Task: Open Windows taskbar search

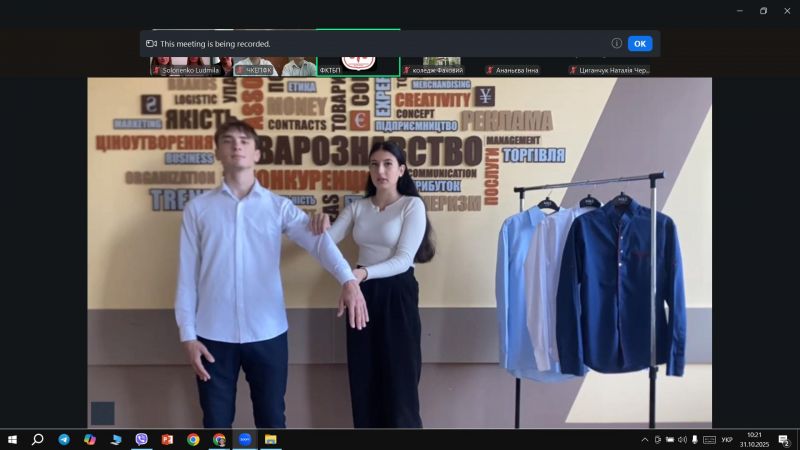Action: point(38,439)
